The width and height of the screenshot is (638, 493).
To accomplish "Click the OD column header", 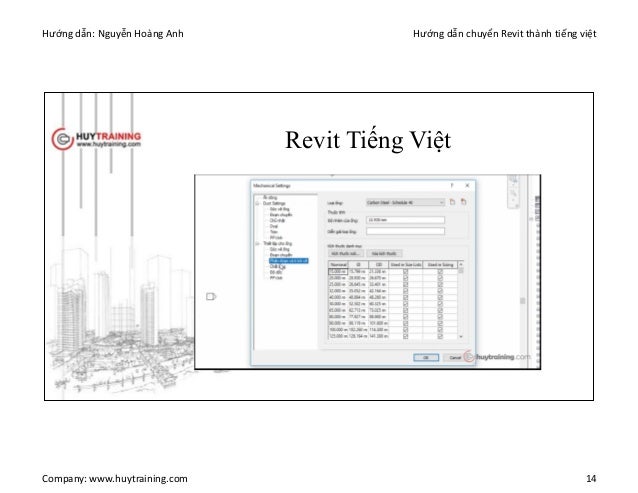I will coord(379,264).
